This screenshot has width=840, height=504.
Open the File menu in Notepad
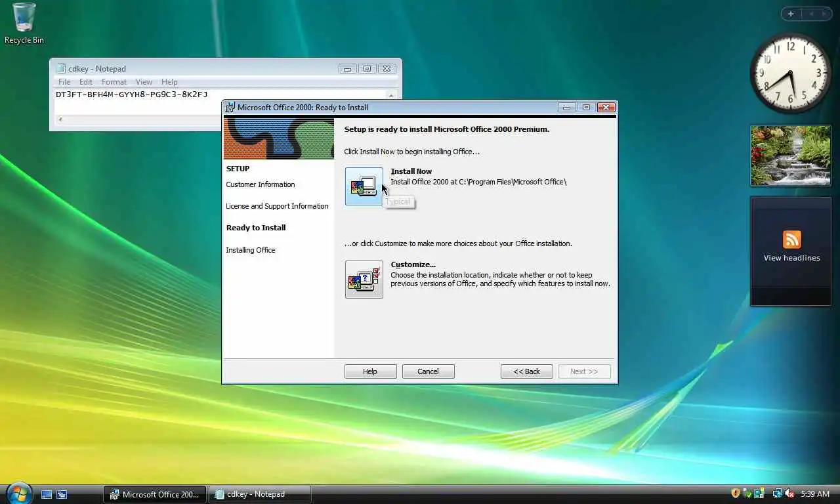pyautogui.click(x=64, y=82)
